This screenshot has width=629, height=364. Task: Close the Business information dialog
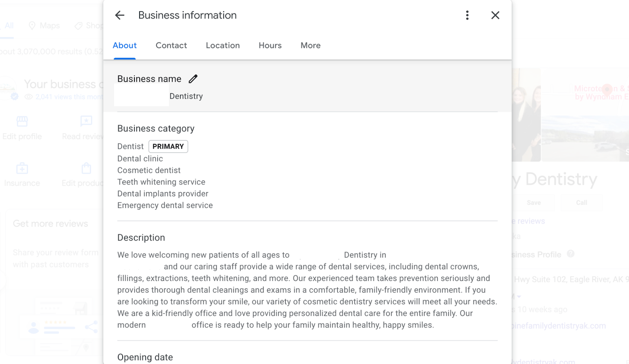495,15
